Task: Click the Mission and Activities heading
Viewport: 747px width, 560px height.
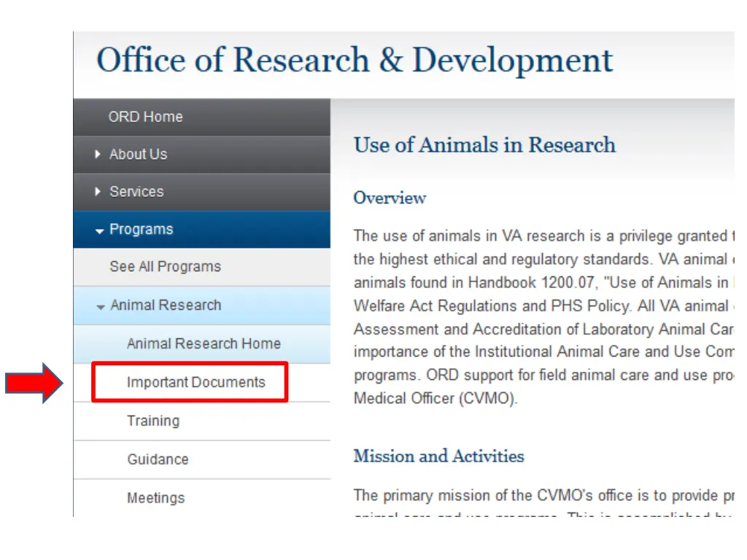Action: pyautogui.click(x=438, y=456)
